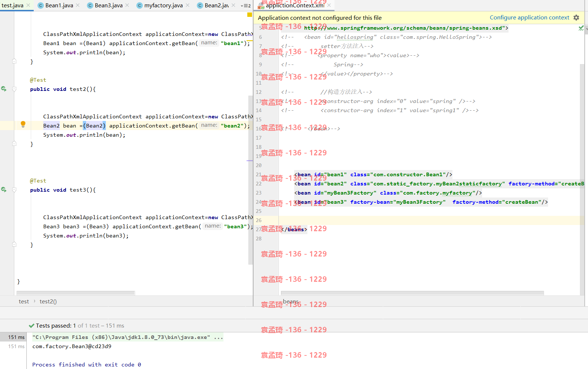This screenshot has height=369, width=588.
Task: Open the lightbulb quick-fix icon
Action: coord(23,124)
